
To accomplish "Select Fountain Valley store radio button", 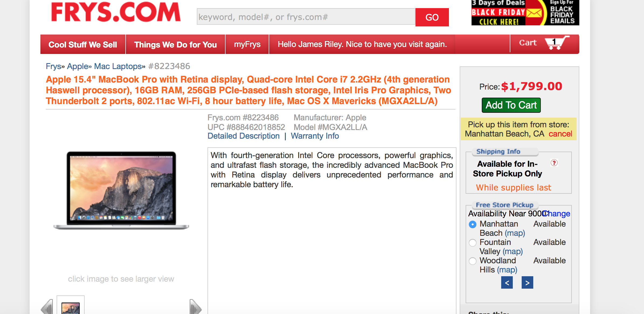I will click(473, 243).
